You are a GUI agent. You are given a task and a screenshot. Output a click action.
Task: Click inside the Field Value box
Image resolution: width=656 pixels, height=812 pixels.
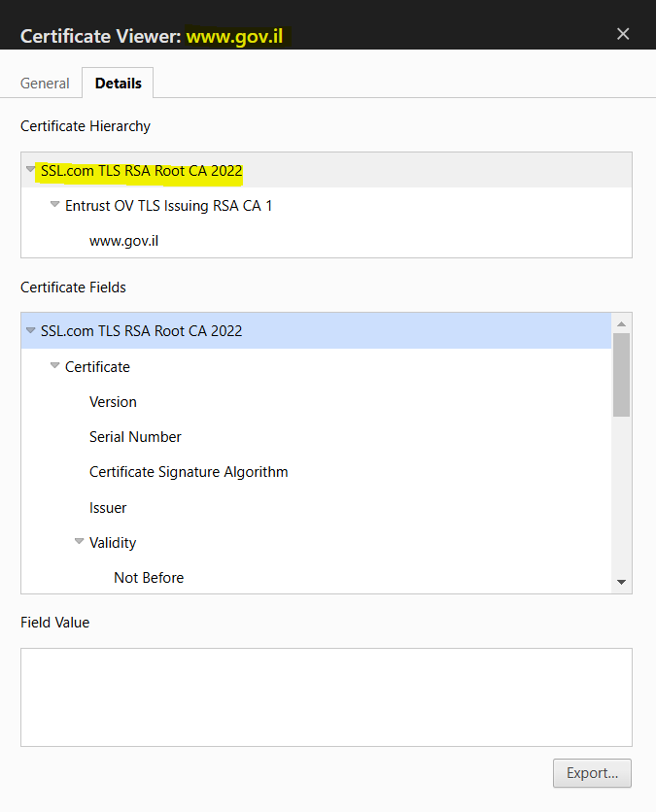pyautogui.click(x=326, y=696)
